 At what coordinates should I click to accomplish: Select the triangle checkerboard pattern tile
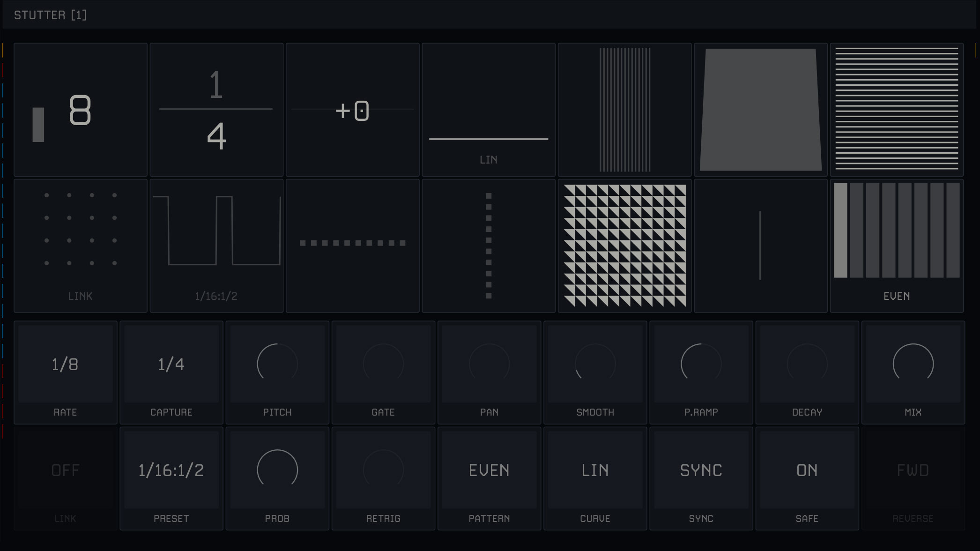(x=624, y=245)
